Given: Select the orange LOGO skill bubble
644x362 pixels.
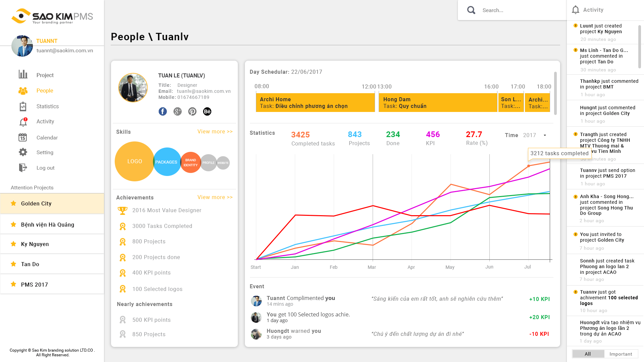Looking at the screenshot, I should (135, 161).
